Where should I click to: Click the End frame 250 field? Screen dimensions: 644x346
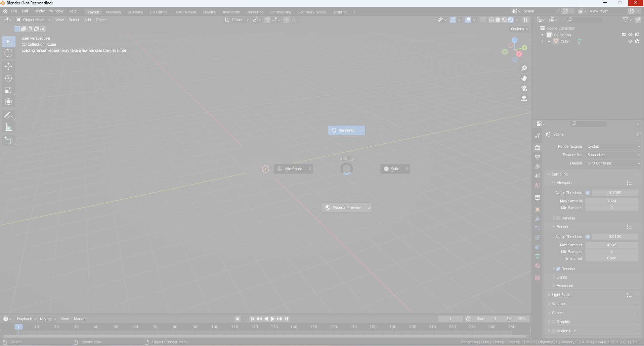[515, 319]
